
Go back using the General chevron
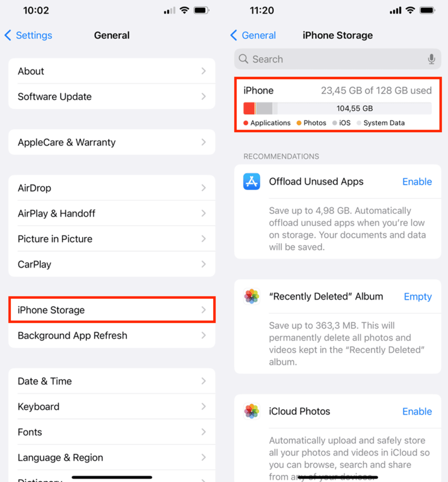pyautogui.click(x=234, y=35)
